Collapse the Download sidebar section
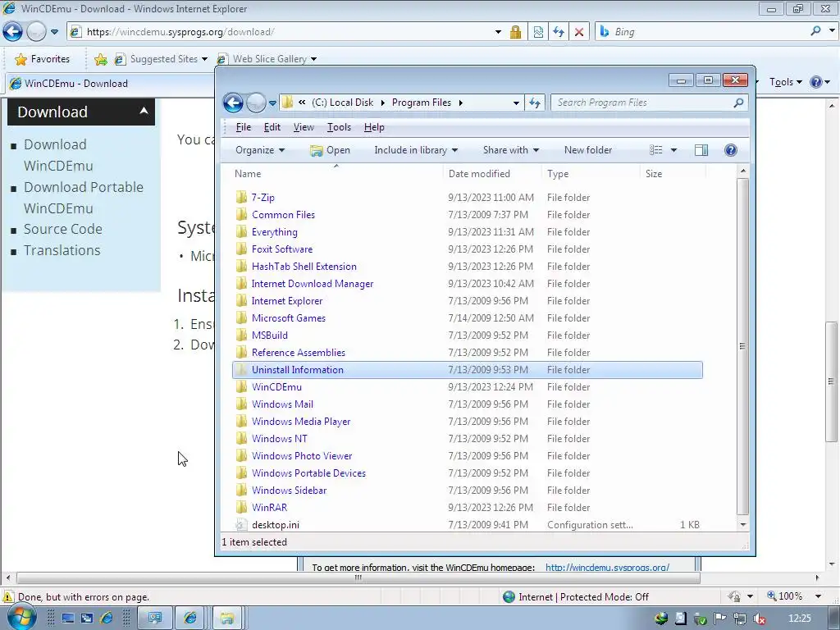This screenshot has width=840, height=630. click(144, 111)
